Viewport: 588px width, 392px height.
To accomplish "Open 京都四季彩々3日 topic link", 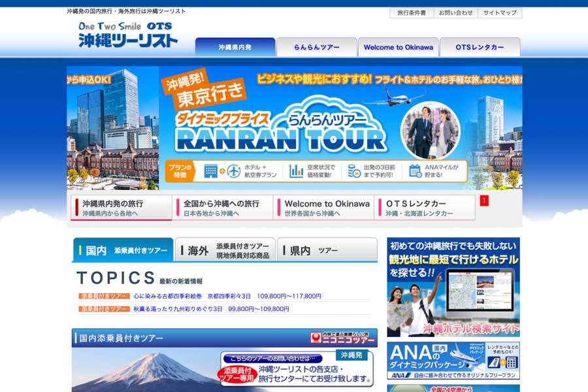I will point(227,296).
